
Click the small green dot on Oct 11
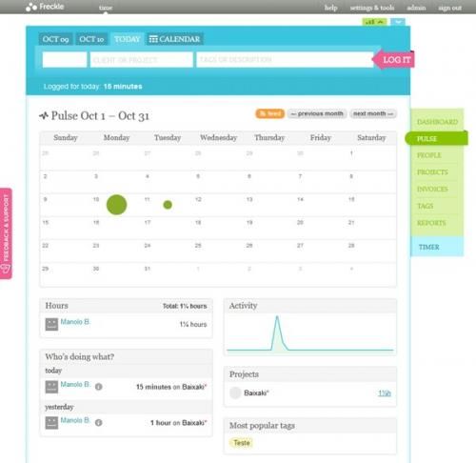click(x=168, y=205)
